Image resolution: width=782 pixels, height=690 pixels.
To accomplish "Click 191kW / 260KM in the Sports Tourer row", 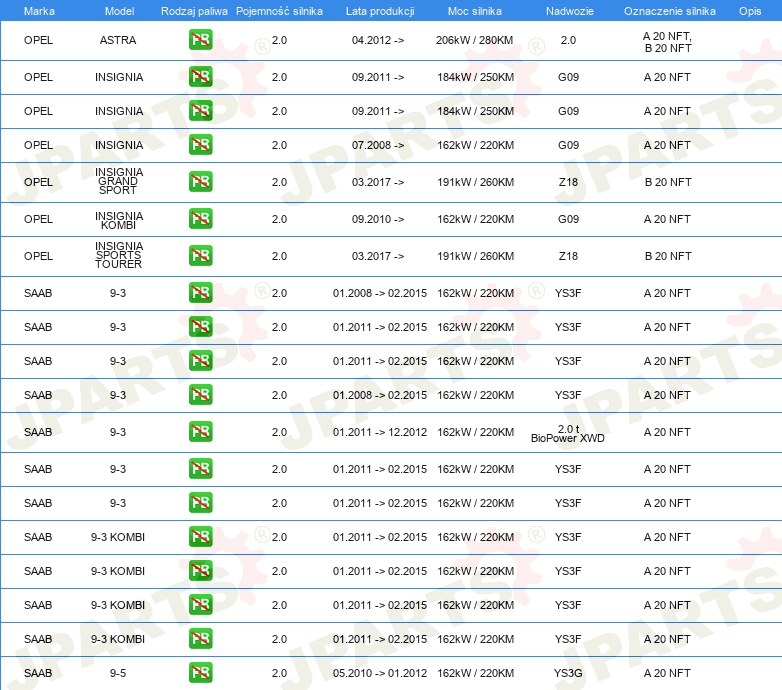I will click(475, 256).
